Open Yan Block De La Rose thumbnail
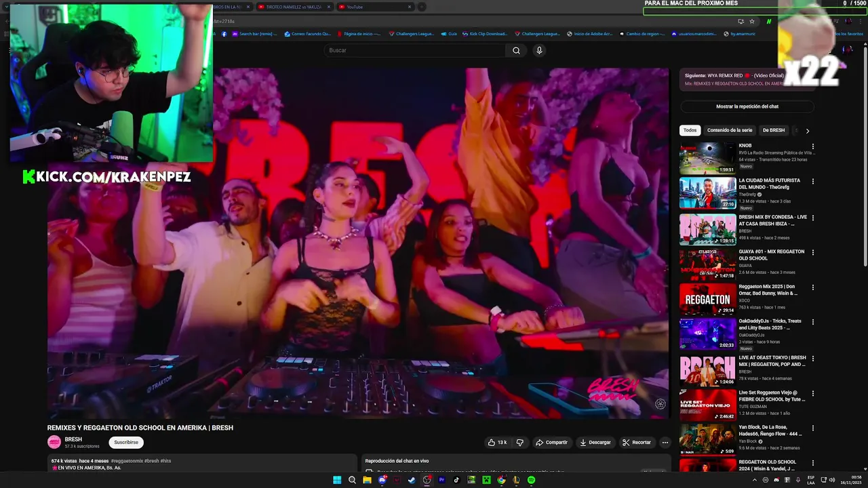The width and height of the screenshot is (868, 488). [707, 439]
